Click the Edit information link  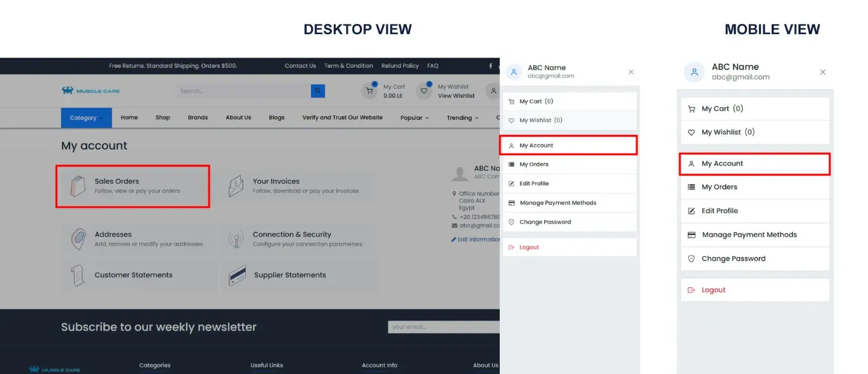coord(476,239)
